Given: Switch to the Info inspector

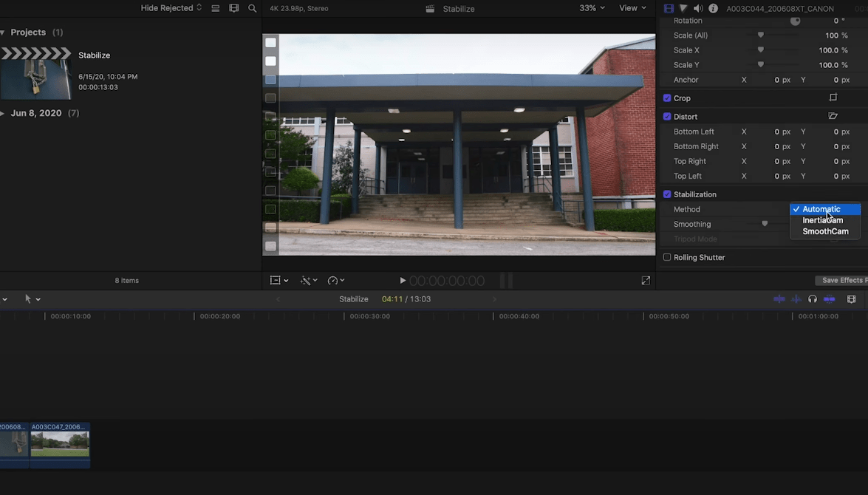Looking at the screenshot, I should [713, 7].
